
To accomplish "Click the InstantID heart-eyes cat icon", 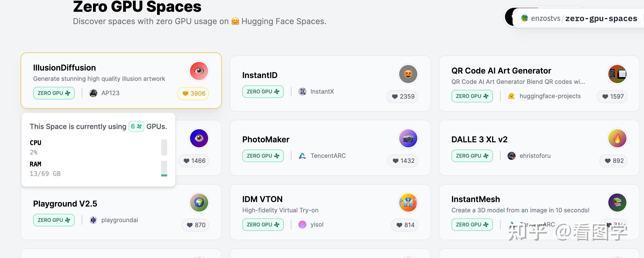I will [408, 74].
